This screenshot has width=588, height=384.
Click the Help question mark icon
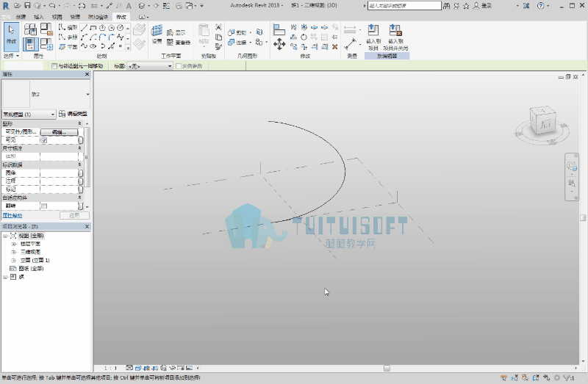point(540,6)
